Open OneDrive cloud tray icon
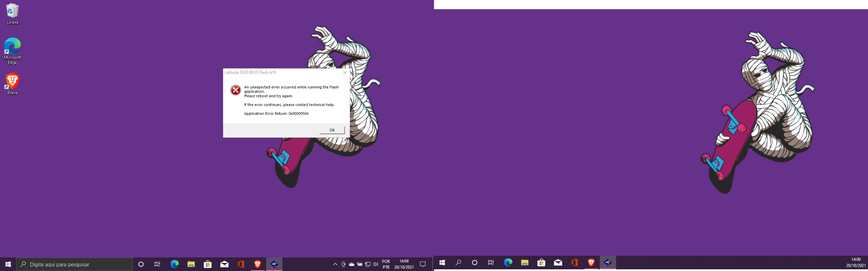The image size is (868, 271). pyautogui.click(x=351, y=264)
